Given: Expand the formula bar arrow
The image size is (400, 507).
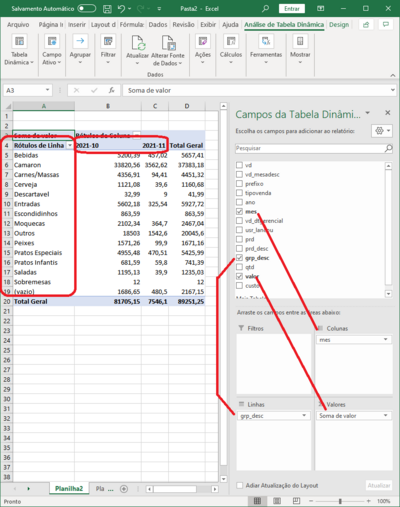Looking at the screenshot, I should pos(393,90).
